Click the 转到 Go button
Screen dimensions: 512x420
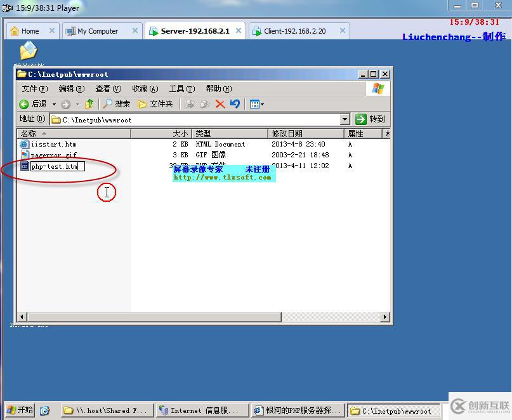point(371,119)
